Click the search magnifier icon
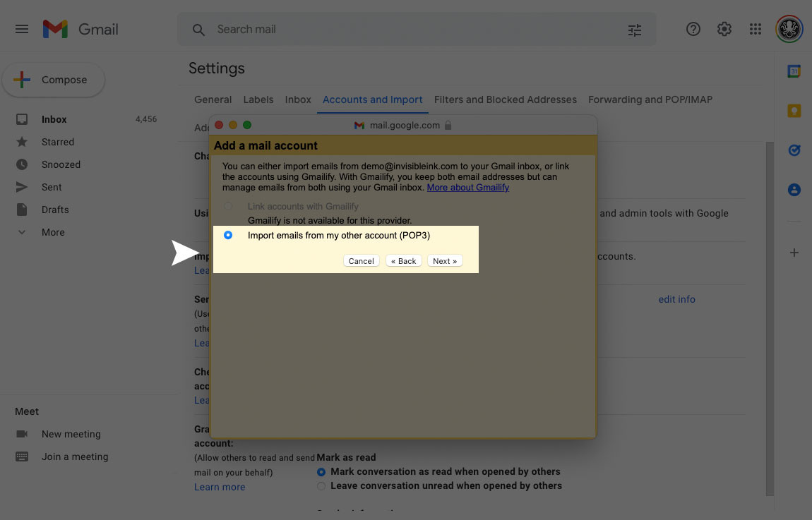The width and height of the screenshot is (812, 520). pos(198,30)
